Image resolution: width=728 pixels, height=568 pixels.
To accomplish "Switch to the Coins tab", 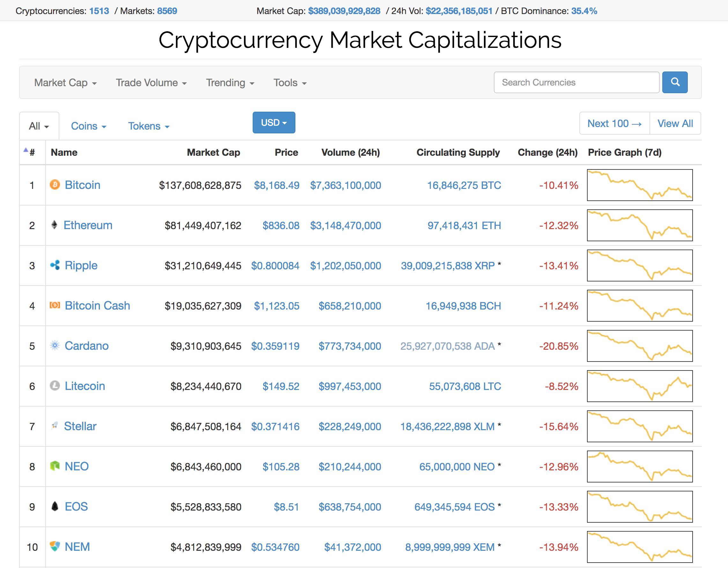I will pyautogui.click(x=88, y=126).
